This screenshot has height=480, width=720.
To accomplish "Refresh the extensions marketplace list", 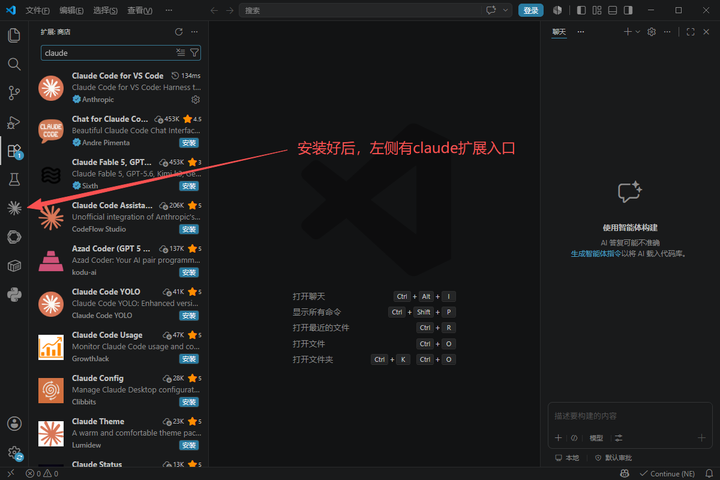I will (179, 32).
